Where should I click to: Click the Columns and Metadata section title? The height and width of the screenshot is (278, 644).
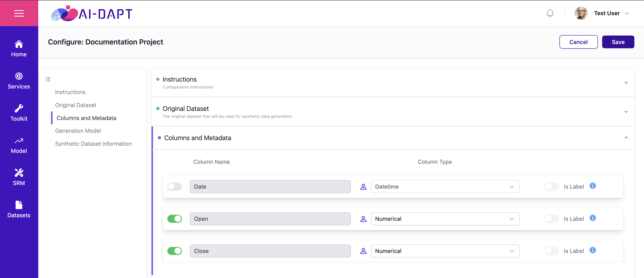coord(198,138)
